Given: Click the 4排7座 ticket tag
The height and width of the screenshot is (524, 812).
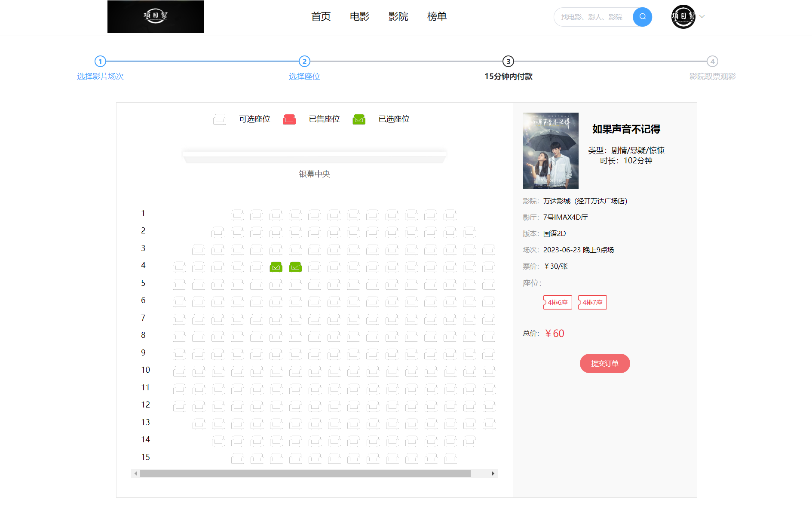Looking at the screenshot, I should 592,303.
